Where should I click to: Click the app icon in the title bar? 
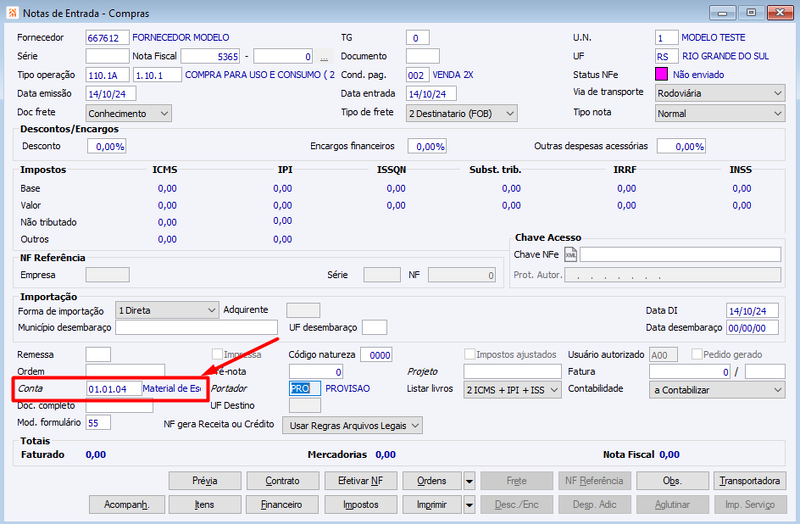click(13, 13)
